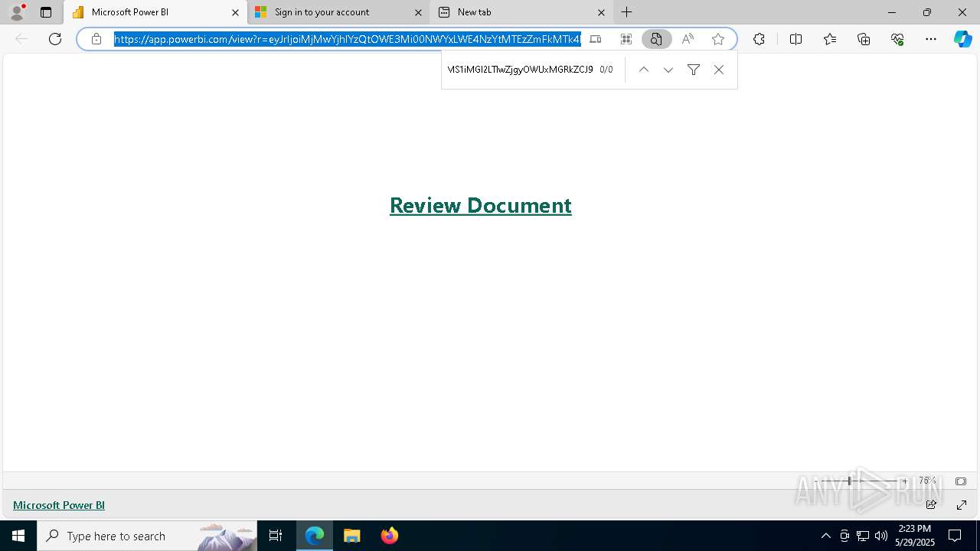Open the Edge profile icon
Image resolution: width=980 pixels, height=551 pixels.
point(17,12)
